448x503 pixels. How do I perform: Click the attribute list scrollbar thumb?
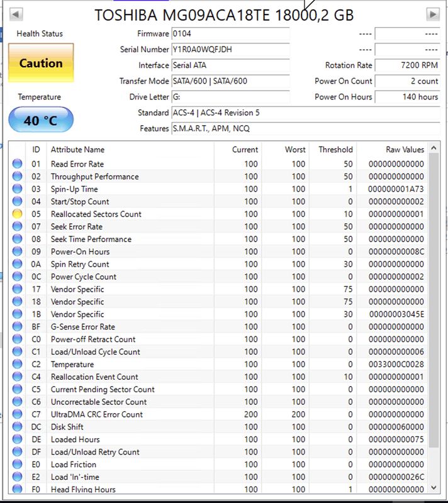[434, 300]
